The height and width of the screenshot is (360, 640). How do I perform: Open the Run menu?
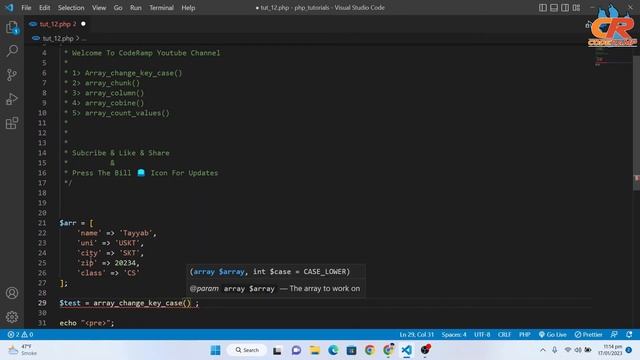point(136,7)
